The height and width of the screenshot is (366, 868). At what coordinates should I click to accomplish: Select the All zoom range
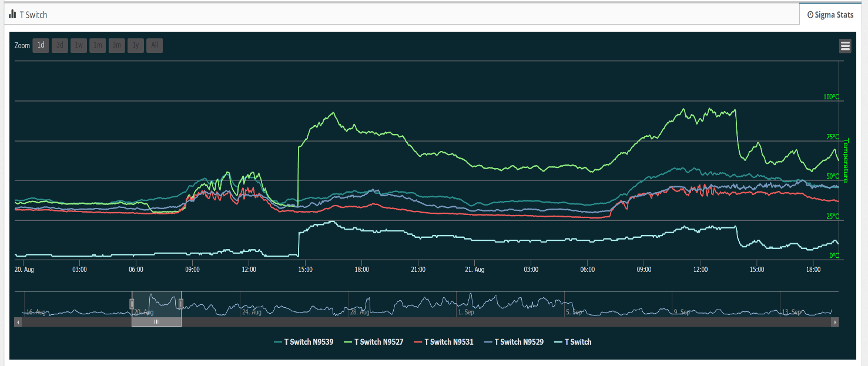point(155,45)
